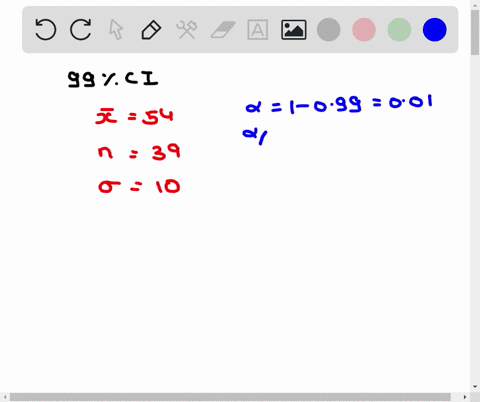
Task: Click the scroll down arrow
Action: pyautogui.click(x=475, y=387)
